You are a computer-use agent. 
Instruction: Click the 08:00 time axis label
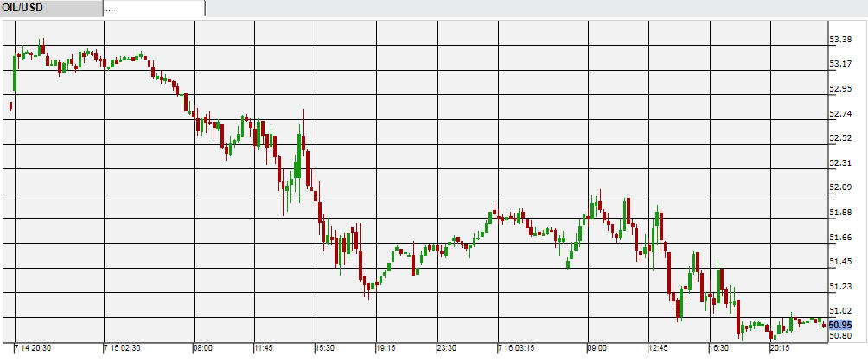[x=203, y=348]
